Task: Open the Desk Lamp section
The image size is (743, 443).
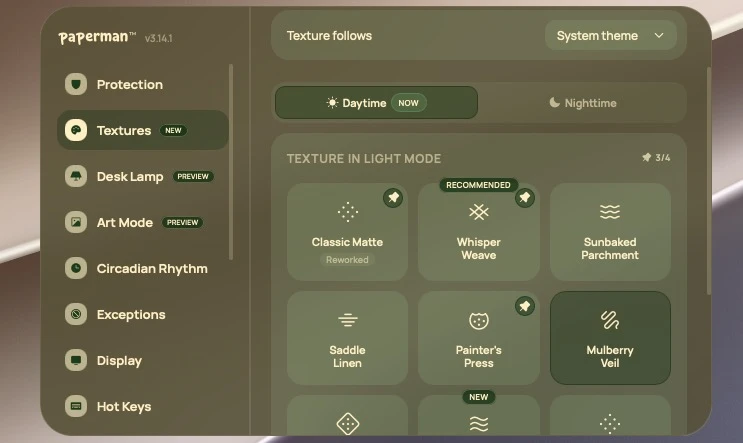Action: click(143, 176)
